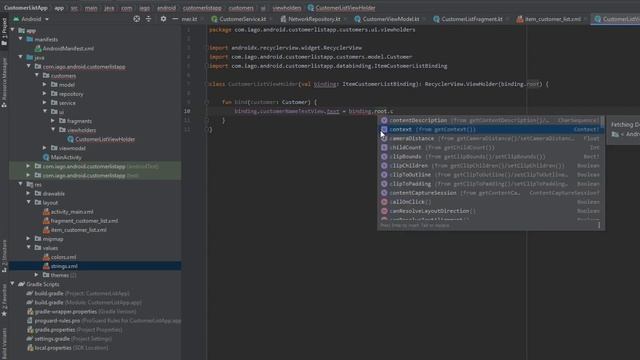
Task: Open gradle-wrapper.properties file
Action: click(81, 311)
